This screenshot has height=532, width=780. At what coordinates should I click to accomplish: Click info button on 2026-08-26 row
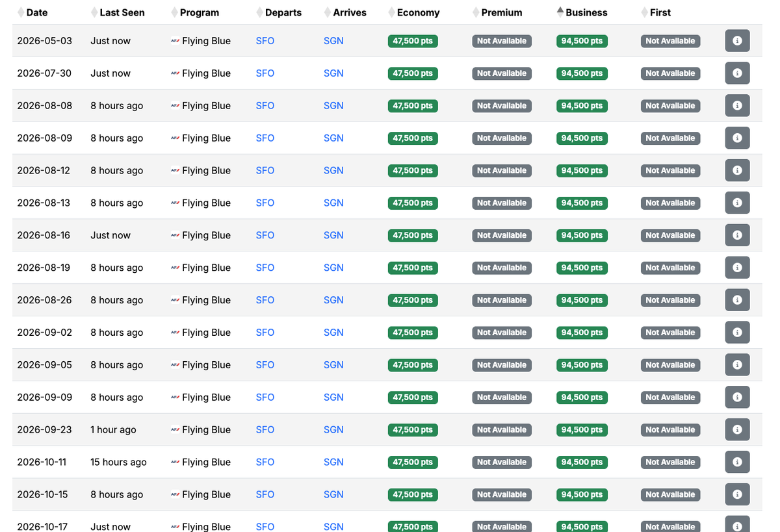[737, 300]
